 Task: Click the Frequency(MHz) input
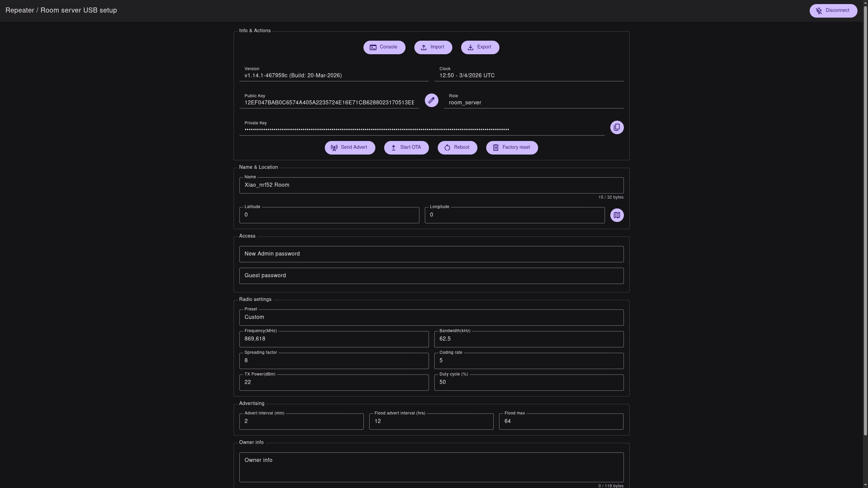point(334,339)
